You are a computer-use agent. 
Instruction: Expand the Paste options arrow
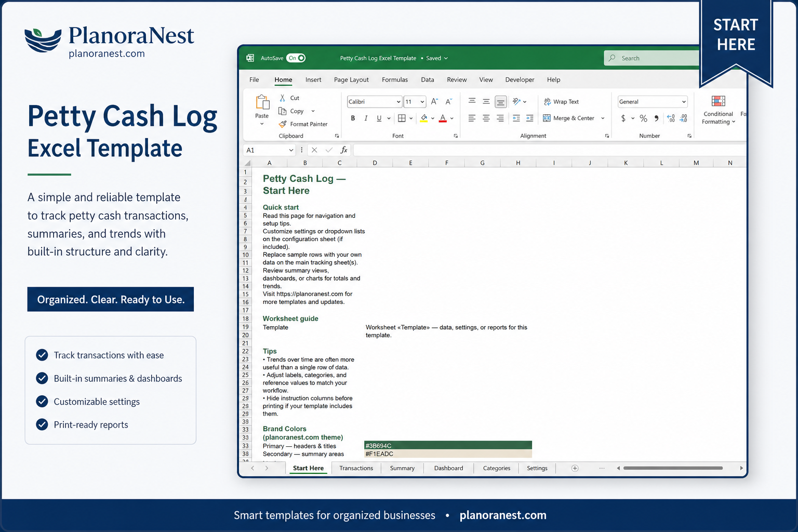262,124
